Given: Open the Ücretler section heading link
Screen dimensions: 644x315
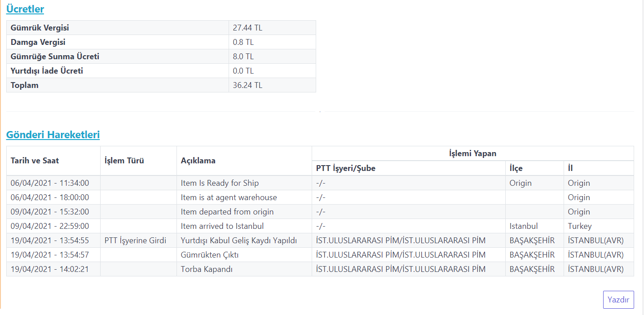Looking at the screenshot, I should click(x=25, y=9).
